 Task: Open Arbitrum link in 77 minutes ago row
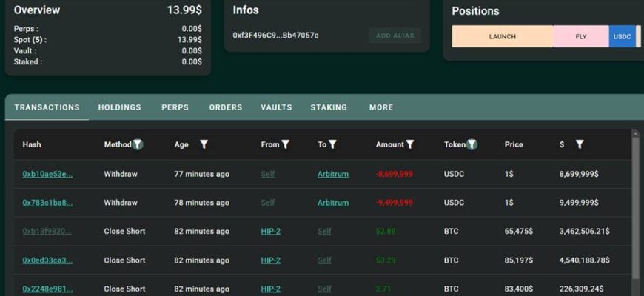click(x=333, y=174)
